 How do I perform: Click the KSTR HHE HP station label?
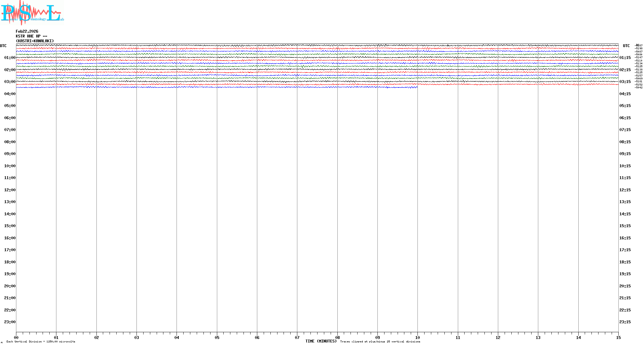click(x=31, y=36)
